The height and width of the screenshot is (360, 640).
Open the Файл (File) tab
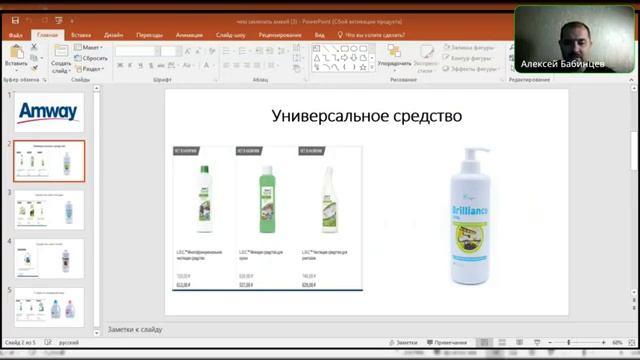coord(16,35)
